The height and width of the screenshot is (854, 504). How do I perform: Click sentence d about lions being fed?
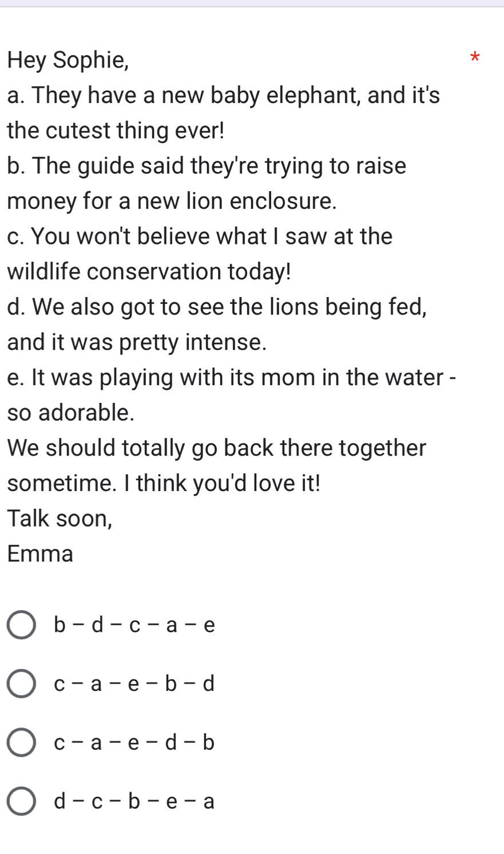click(217, 307)
